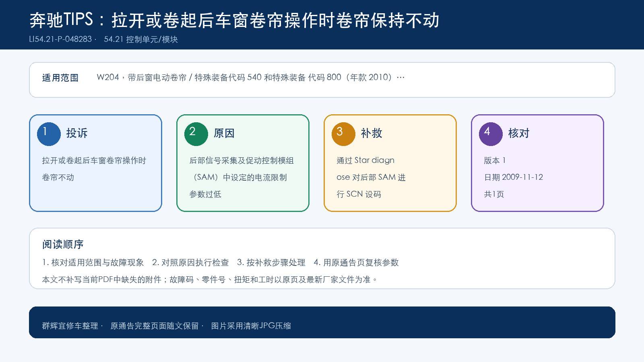Click 群辉宜修车整理 in the footer

70,326
